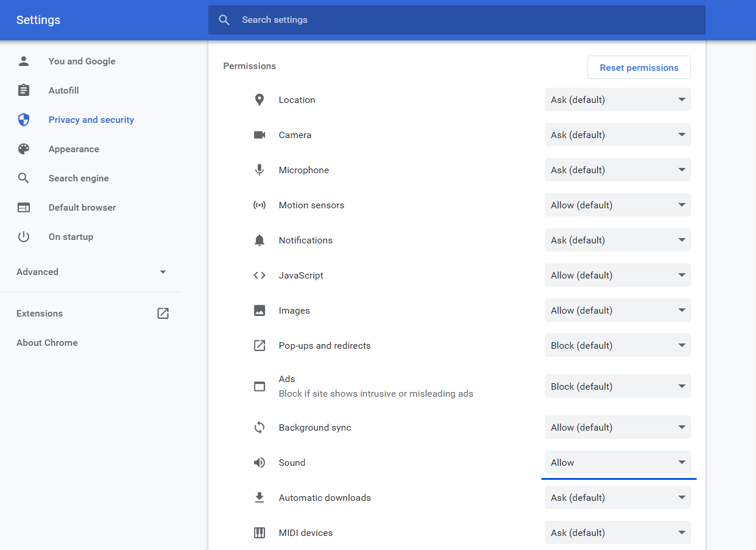Open the Extensions page link

39,313
